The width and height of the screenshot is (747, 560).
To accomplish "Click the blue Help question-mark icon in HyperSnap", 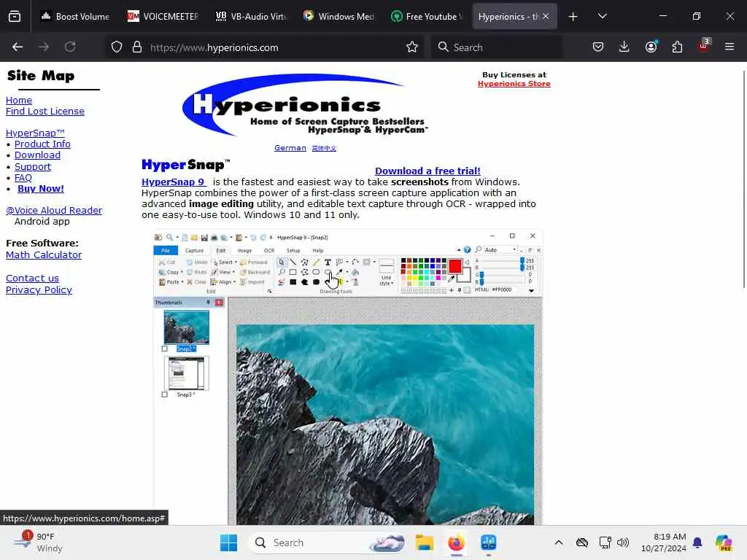I will pyautogui.click(x=468, y=250).
